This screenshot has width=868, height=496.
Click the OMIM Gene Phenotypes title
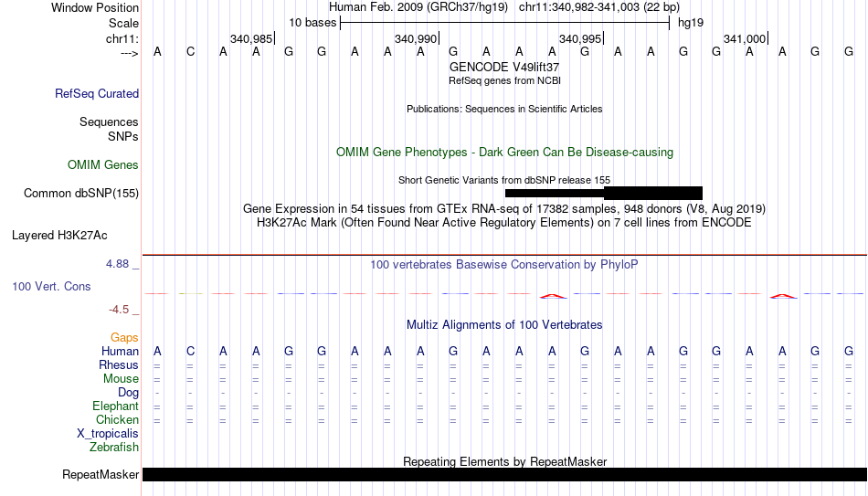[x=504, y=153]
